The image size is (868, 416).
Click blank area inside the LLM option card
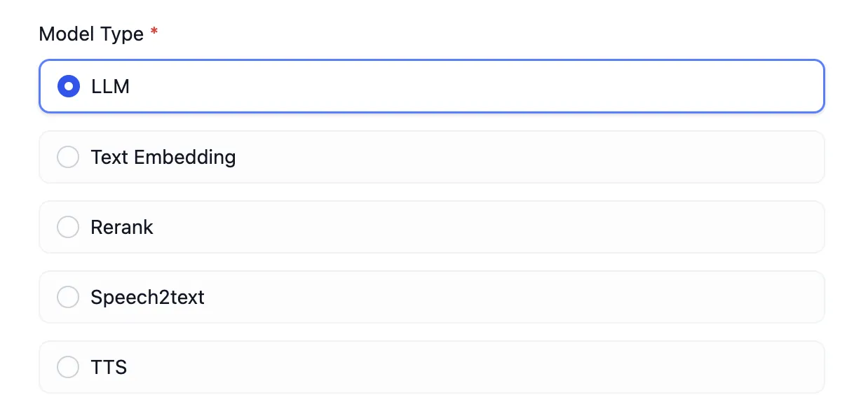(x=491, y=87)
